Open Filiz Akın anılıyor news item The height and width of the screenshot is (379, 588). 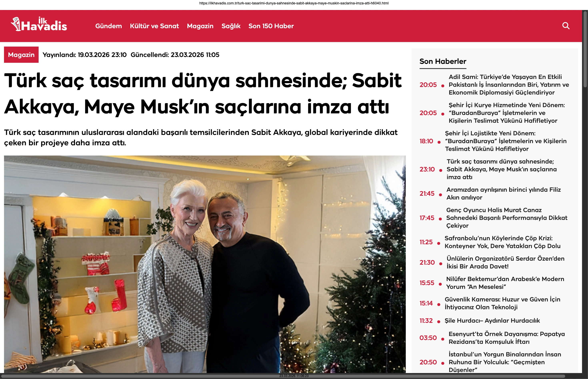coord(504,194)
